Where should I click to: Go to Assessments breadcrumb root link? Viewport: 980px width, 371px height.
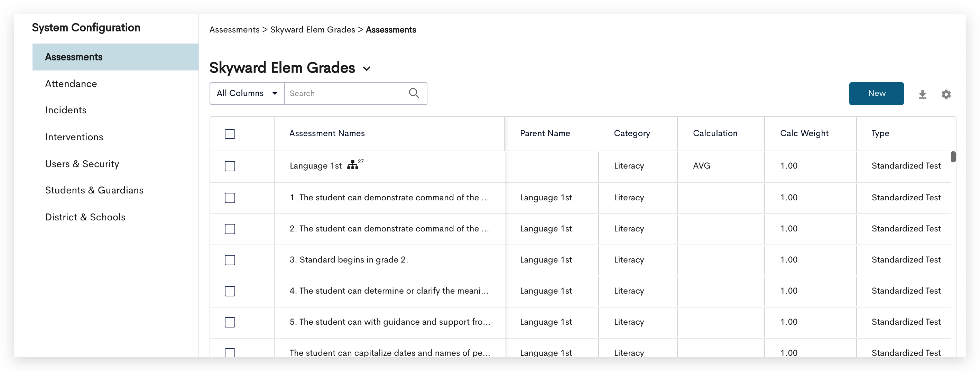point(234,30)
